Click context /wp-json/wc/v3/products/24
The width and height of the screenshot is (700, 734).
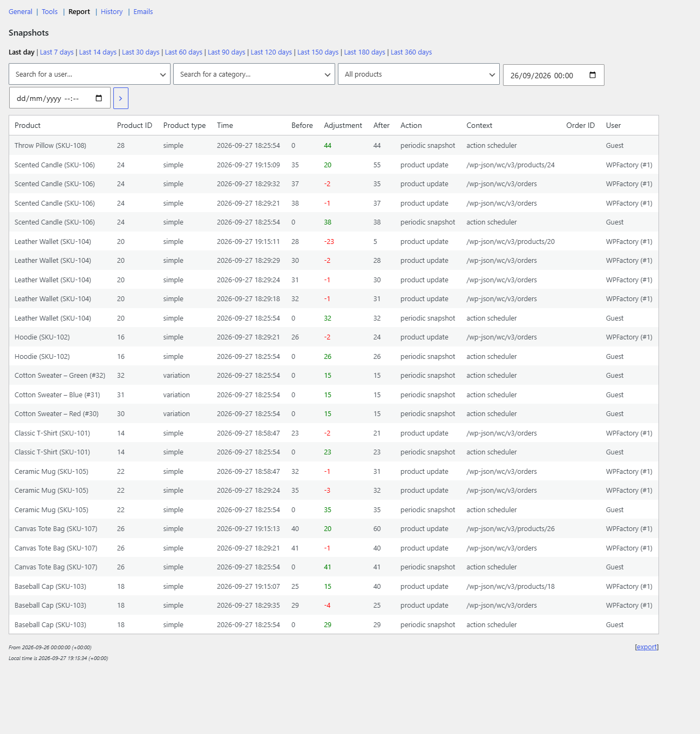point(511,165)
